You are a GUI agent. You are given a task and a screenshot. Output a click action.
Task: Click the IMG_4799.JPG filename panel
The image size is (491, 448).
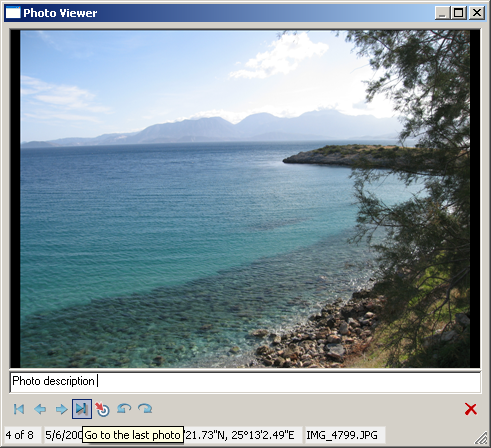[x=345, y=435]
